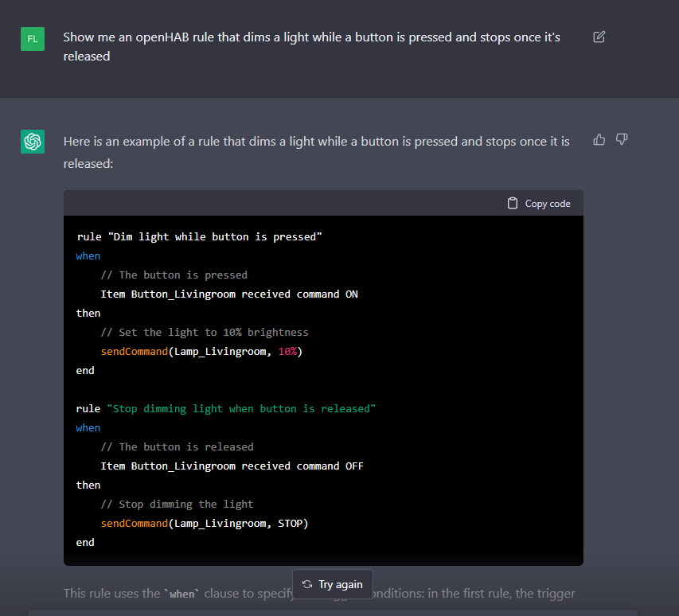The height and width of the screenshot is (616, 679).
Task: Click the ChatGPT logo avatar
Action: pos(33,142)
